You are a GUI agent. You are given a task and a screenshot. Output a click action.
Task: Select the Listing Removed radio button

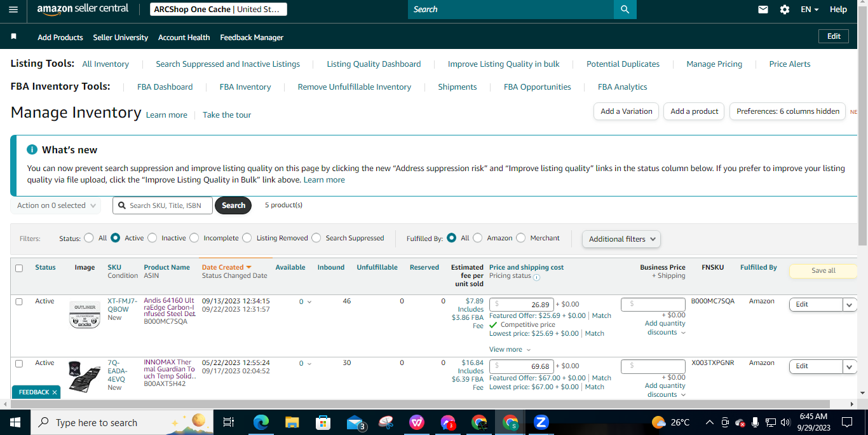[x=247, y=238]
